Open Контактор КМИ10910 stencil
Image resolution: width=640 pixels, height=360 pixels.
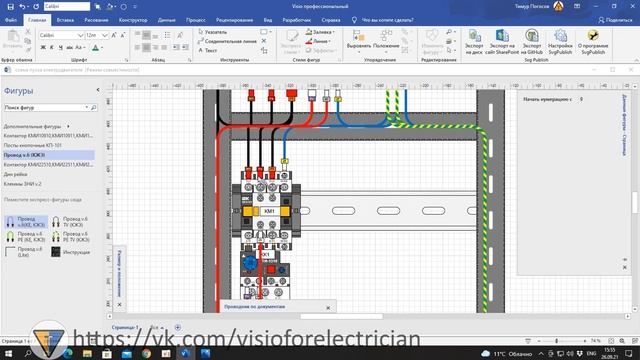(48, 136)
